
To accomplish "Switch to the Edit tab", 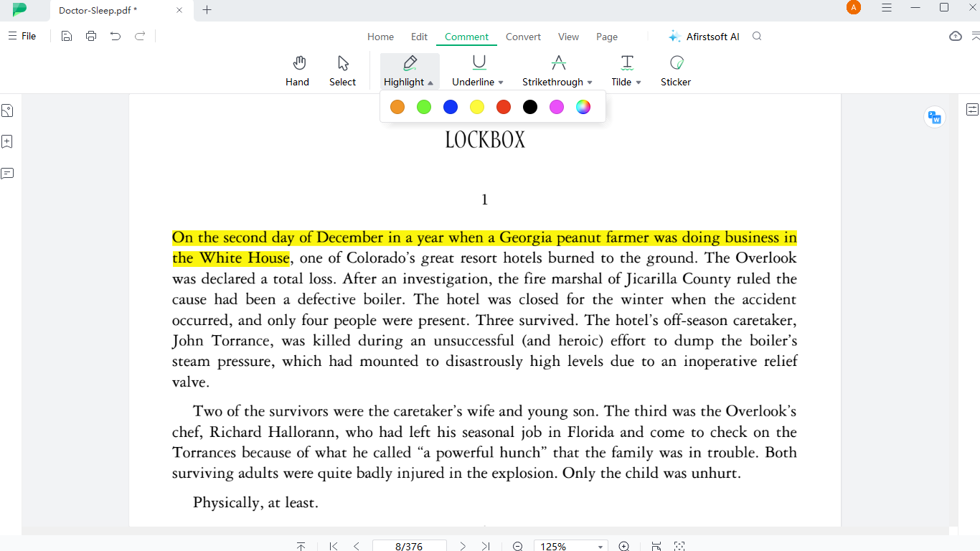I will (419, 37).
